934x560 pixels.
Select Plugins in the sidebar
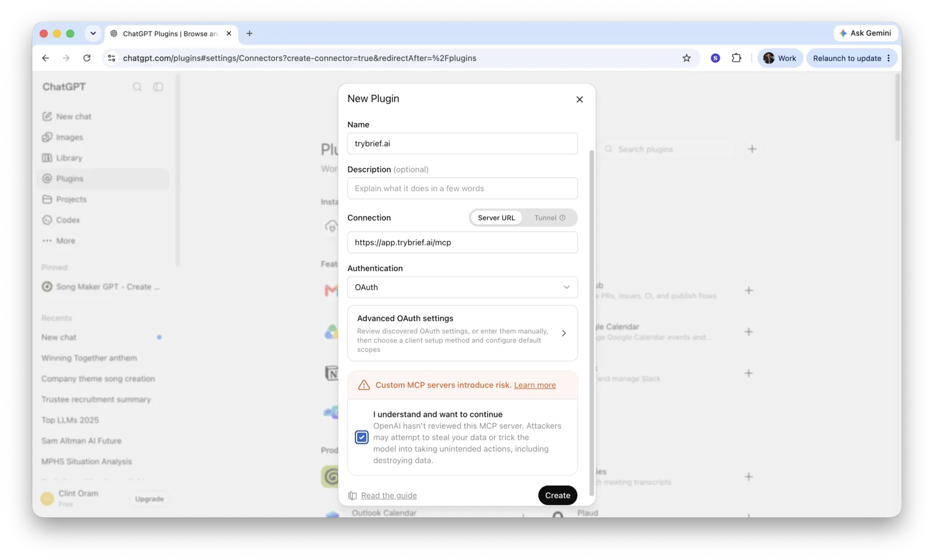click(x=103, y=179)
